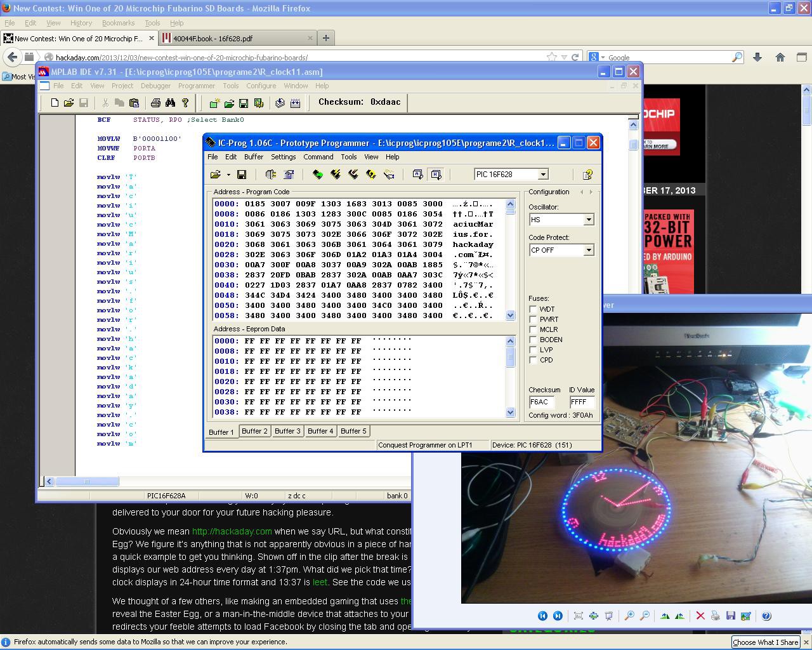Click red delete X in photo viewer

pyautogui.click(x=700, y=616)
